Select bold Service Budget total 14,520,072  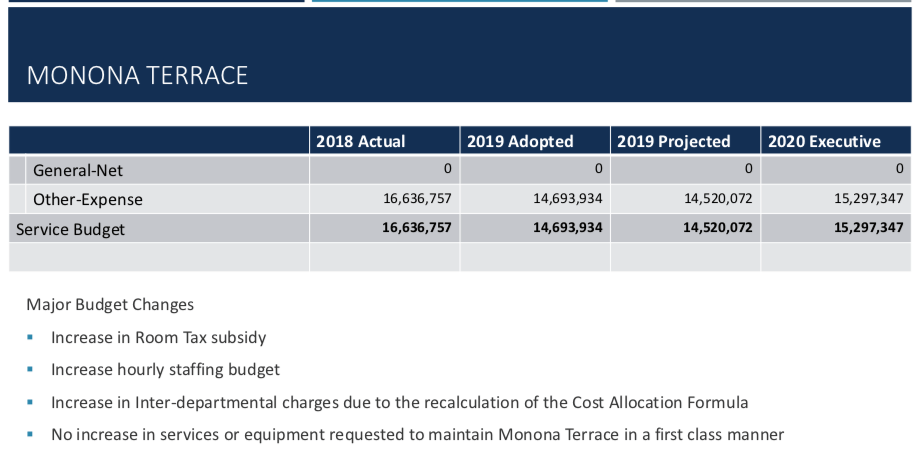(717, 227)
